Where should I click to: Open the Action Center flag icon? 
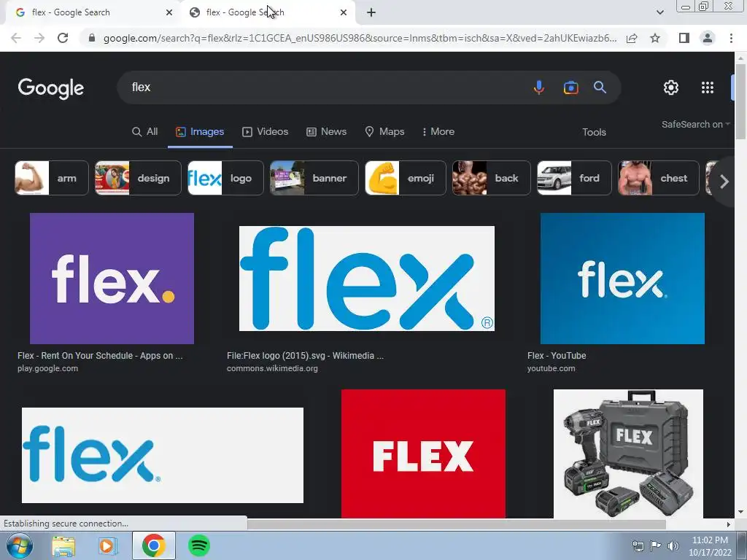coord(656,546)
